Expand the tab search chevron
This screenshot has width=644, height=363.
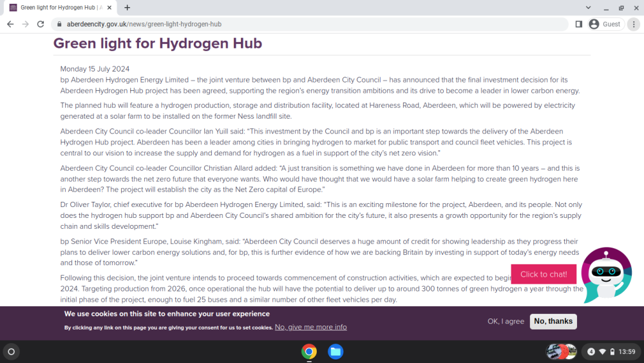[588, 7]
